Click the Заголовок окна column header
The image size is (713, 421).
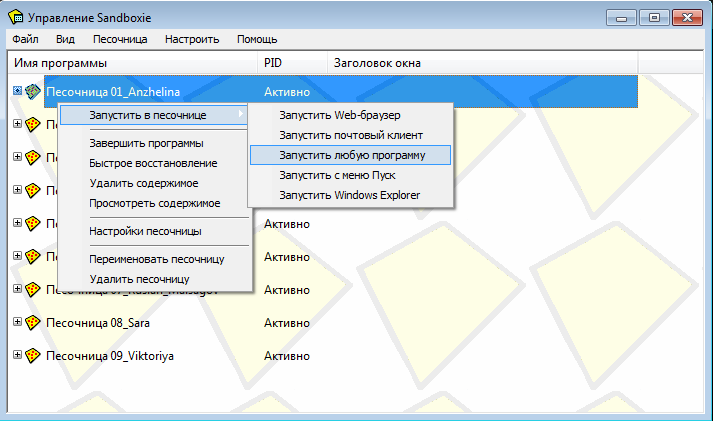click(482, 63)
